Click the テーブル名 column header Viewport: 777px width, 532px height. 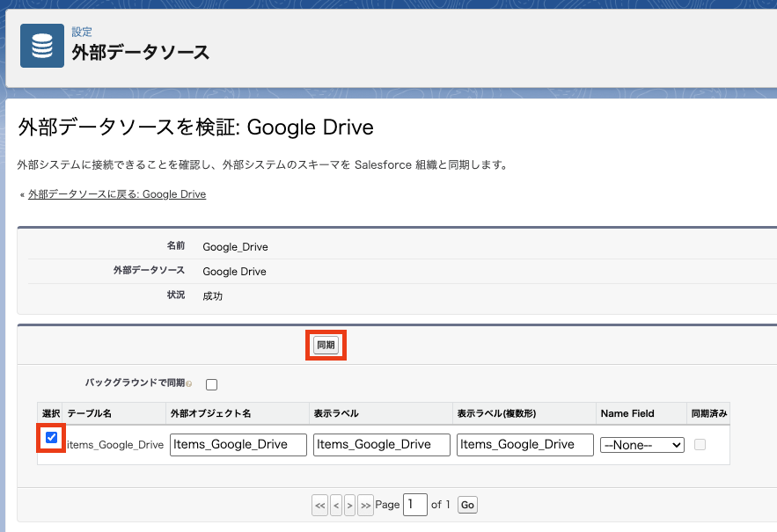(90, 413)
